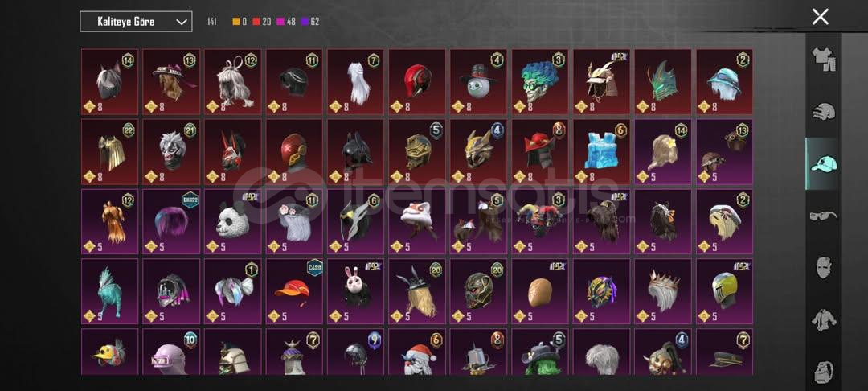Viewport: 868px width, 391px height.
Task: Choose the panda head item
Action: [x=232, y=221]
